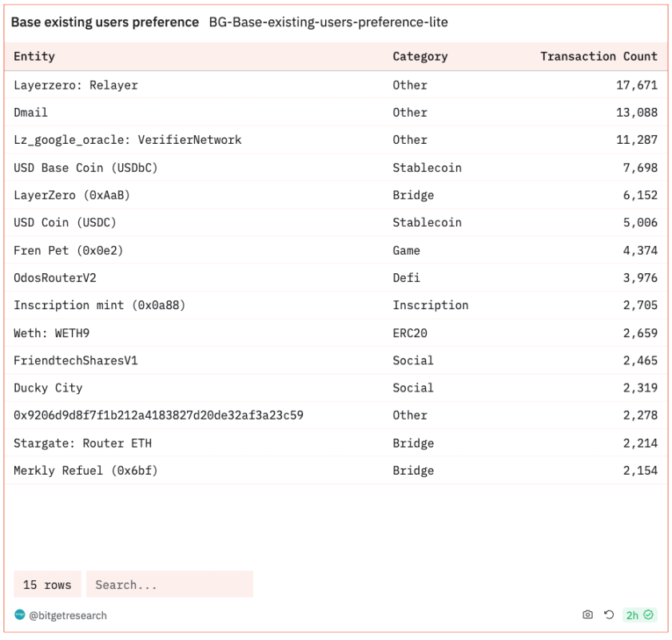
Task: Select the 17,671 transaction count cell
Action: pos(636,85)
